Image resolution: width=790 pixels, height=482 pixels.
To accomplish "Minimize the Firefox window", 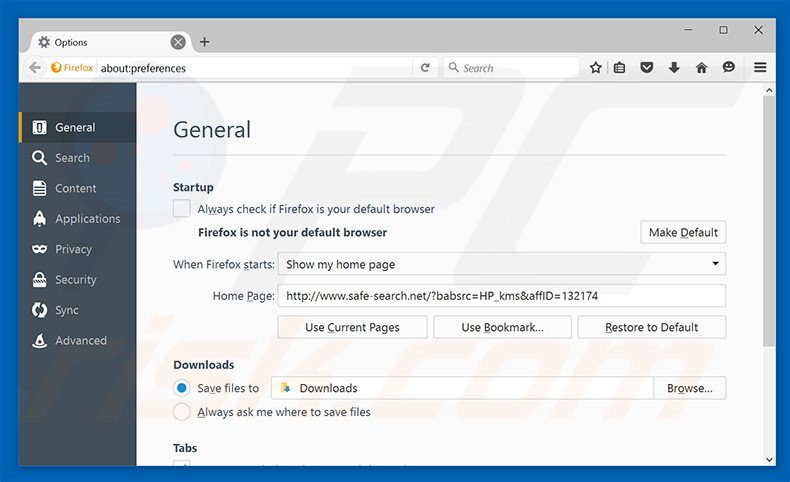I will click(x=688, y=30).
